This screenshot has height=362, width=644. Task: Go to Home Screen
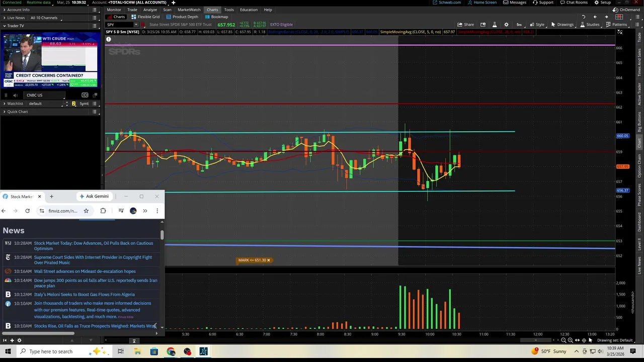pyautogui.click(x=482, y=3)
